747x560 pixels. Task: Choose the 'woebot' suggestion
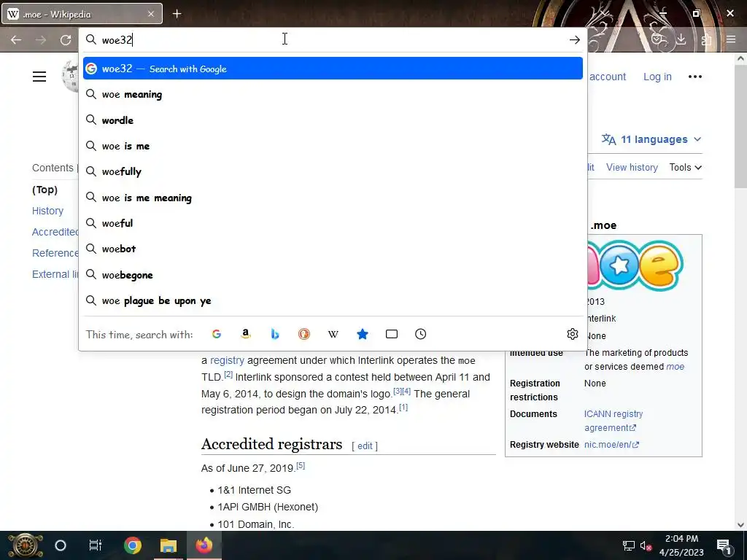333,249
